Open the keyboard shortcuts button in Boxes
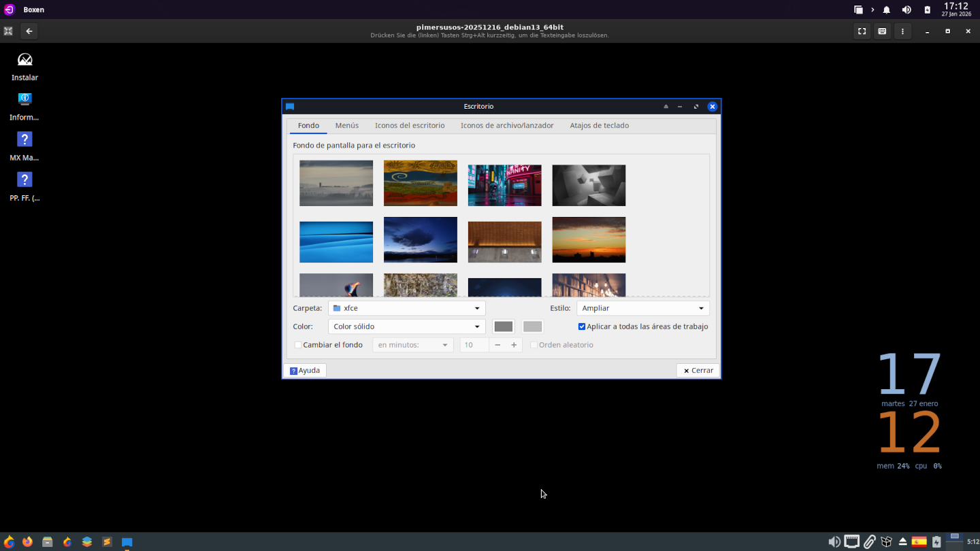 pyautogui.click(x=882, y=31)
